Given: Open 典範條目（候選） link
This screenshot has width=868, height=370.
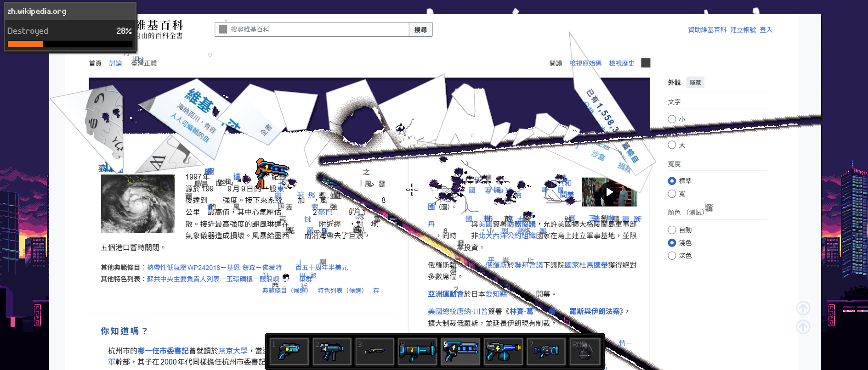Looking at the screenshot, I should point(285,291).
